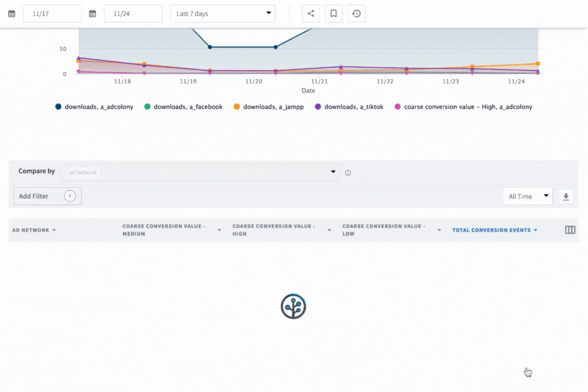Open the Last 7 days dropdown
The width and height of the screenshot is (588, 392).
(x=222, y=14)
